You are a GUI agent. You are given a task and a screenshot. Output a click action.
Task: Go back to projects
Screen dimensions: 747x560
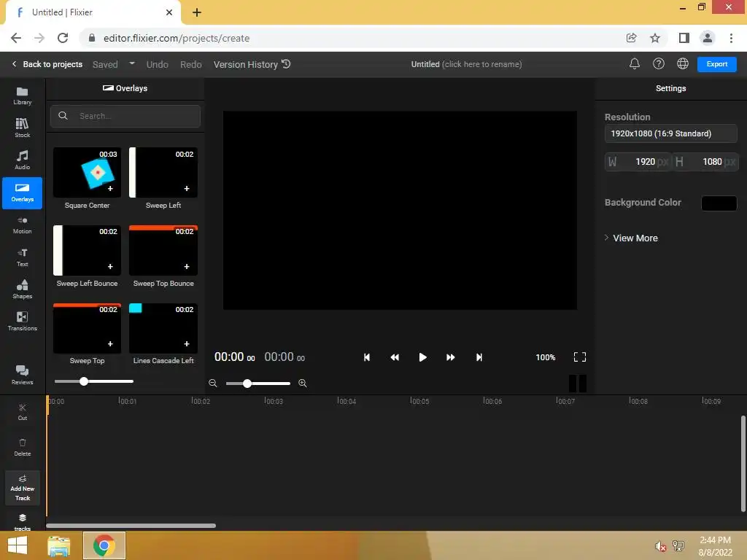click(x=47, y=64)
